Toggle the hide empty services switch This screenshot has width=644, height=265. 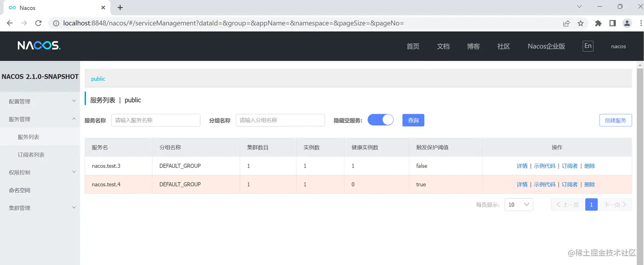[380, 120]
